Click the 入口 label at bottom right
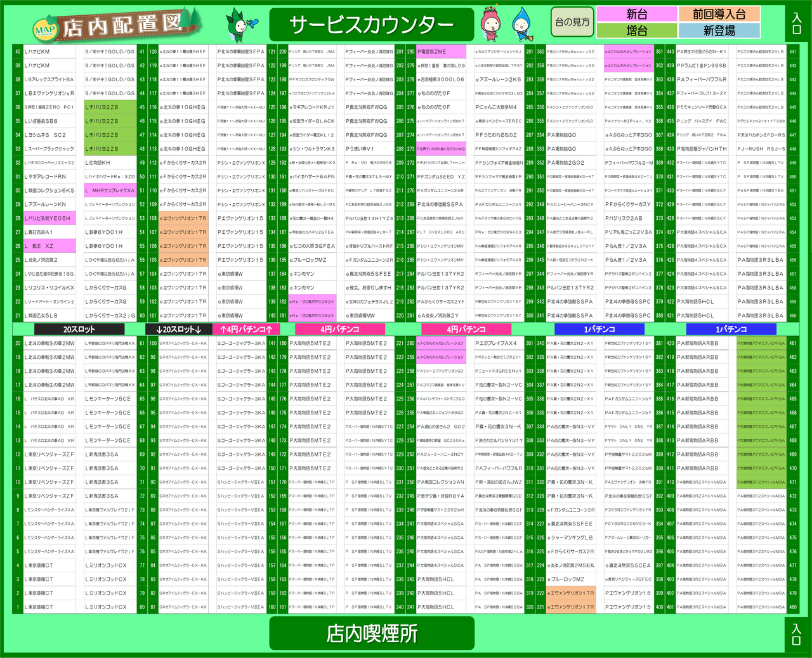Viewport: 812px width, 658px height. click(x=796, y=633)
